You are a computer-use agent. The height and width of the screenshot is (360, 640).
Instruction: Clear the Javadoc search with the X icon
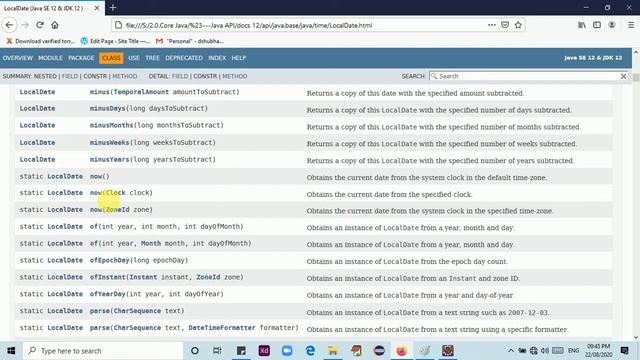click(x=623, y=76)
